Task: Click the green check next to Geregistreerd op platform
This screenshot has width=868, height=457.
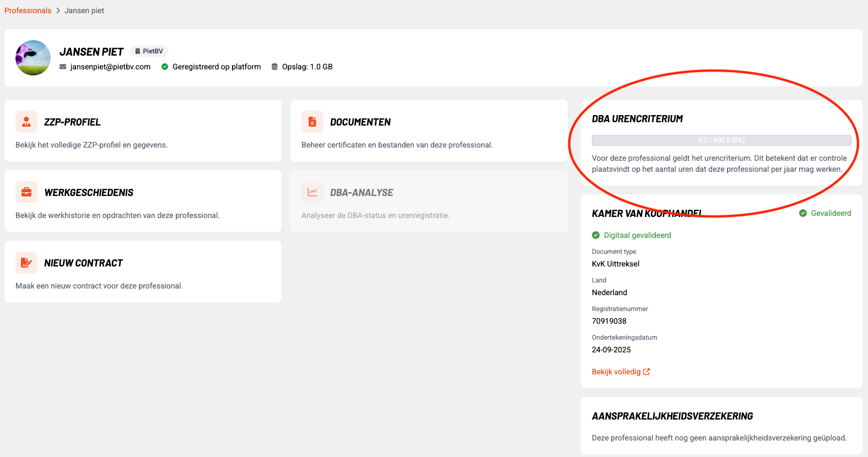Action: (165, 67)
